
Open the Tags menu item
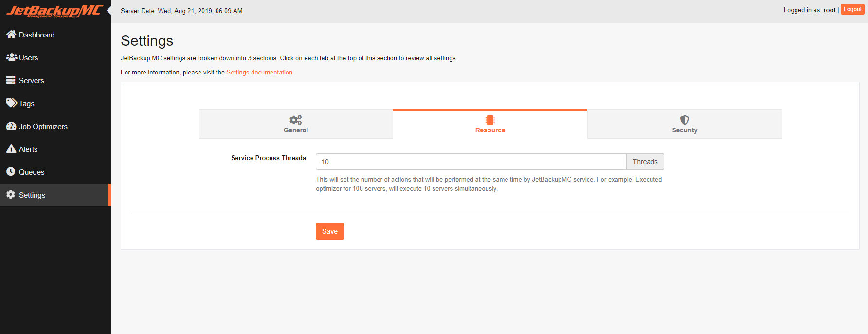pos(55,103)
